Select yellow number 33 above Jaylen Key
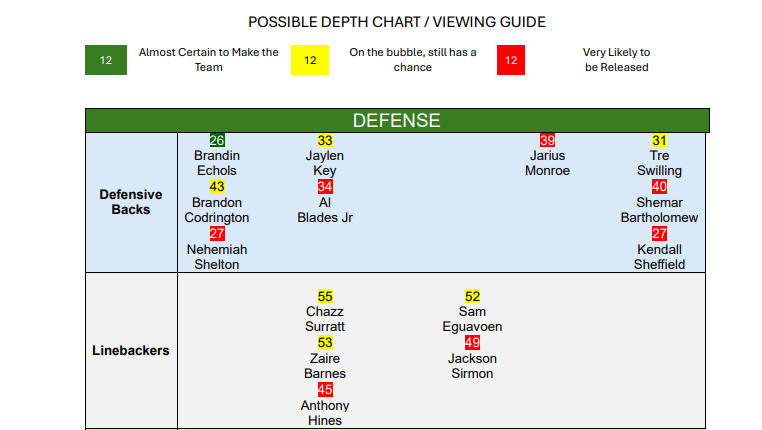Viewport: 762px width, 430px height. [x=325, y=140]
